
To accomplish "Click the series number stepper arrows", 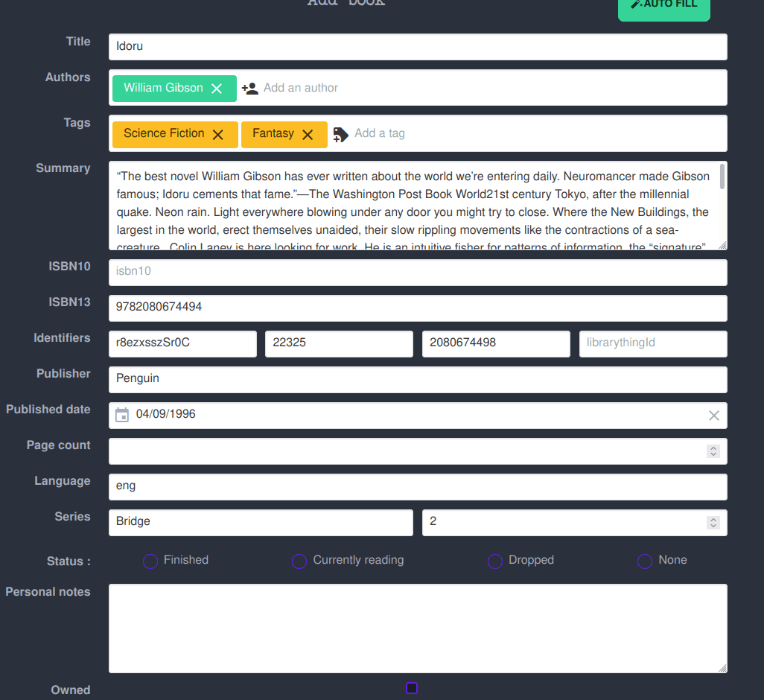I will 713,523.
